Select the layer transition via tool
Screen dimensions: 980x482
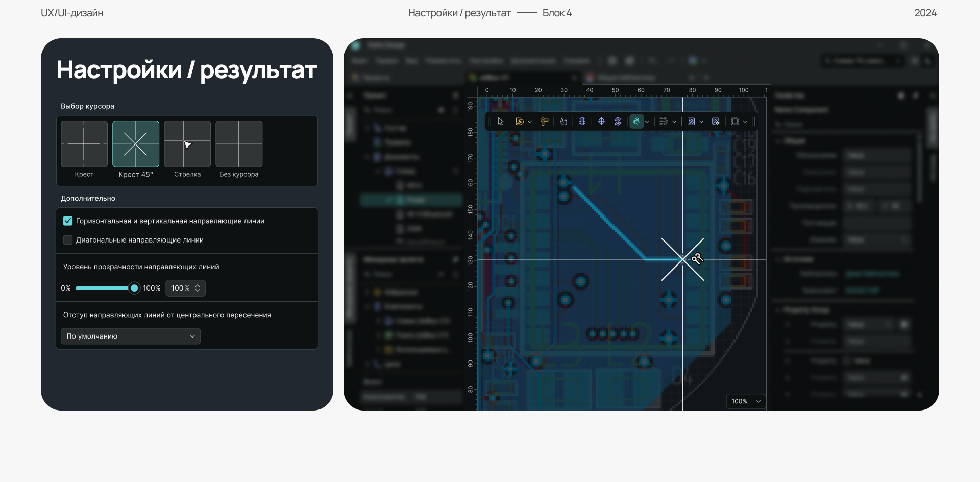click(x=618, y=122)
